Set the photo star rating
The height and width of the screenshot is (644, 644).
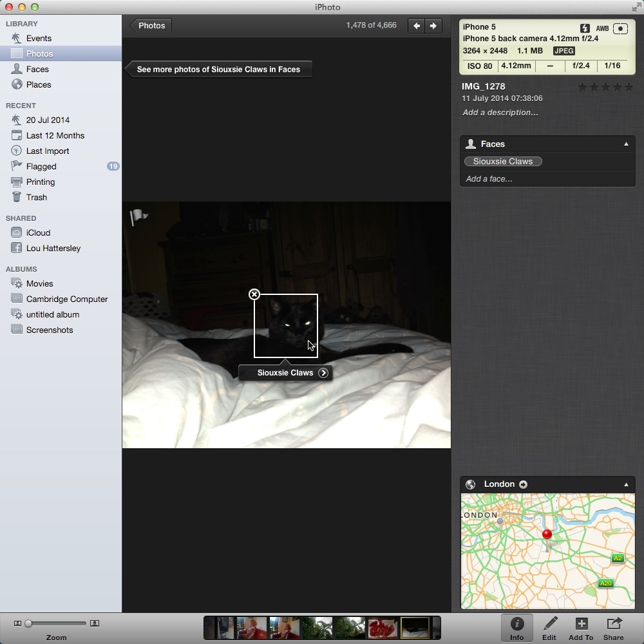tap(605, 87)
